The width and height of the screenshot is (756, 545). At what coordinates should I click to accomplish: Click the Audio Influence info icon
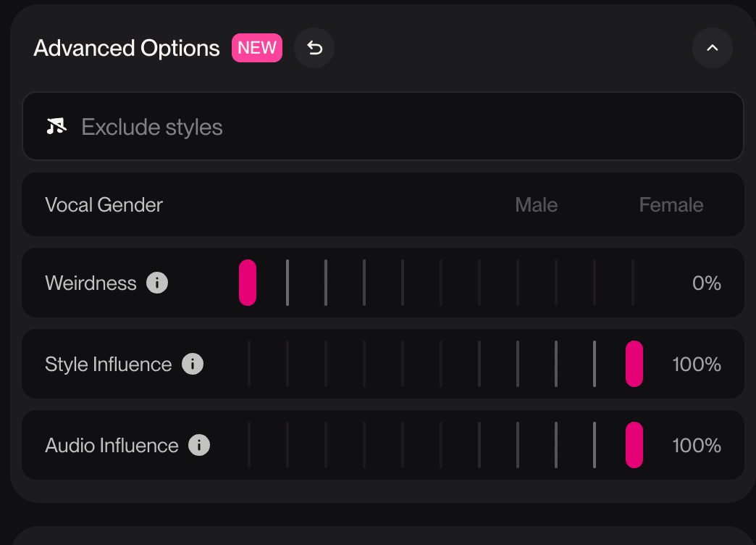click(199, 445)
